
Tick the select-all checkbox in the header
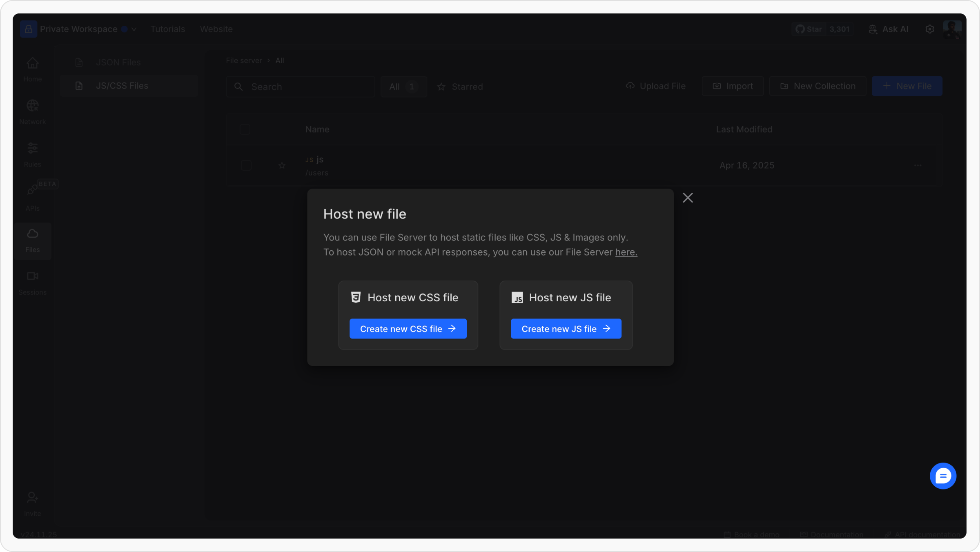click(245, 130)
